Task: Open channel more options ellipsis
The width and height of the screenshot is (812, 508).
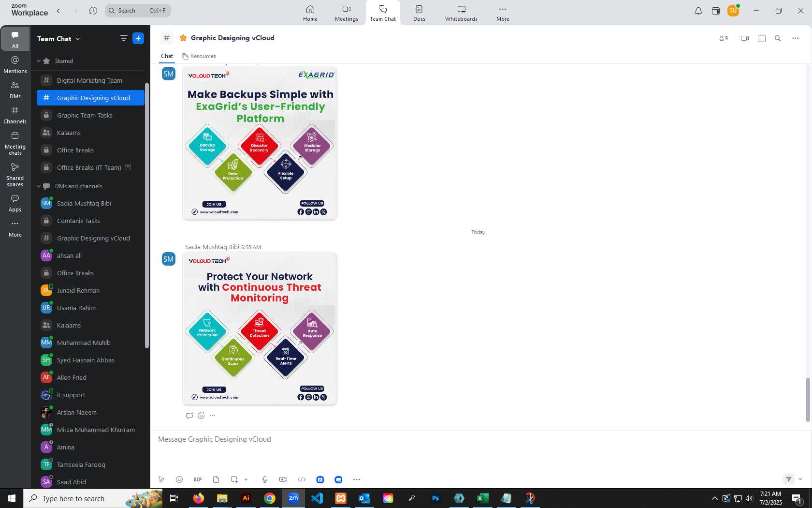Action: 795,38
